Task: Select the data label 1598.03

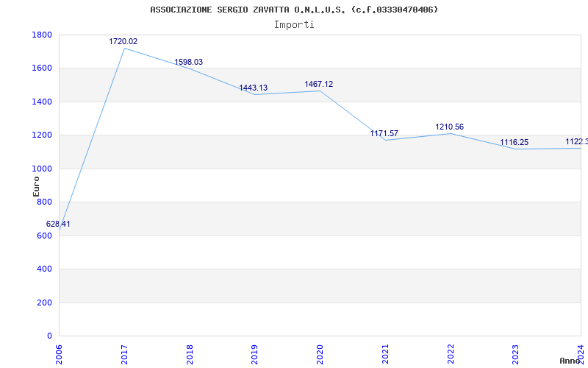Action: 189,63
